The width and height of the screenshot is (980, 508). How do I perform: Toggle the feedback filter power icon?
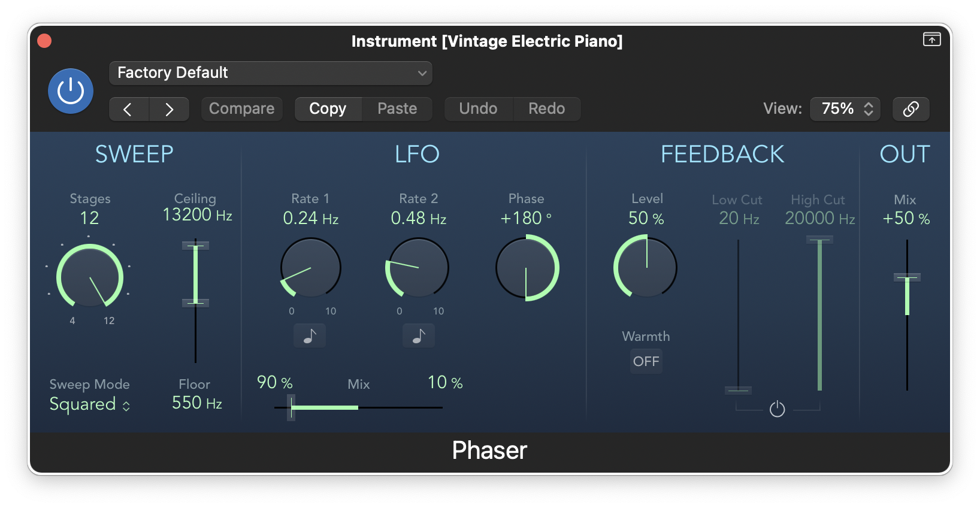click(777, 409)
